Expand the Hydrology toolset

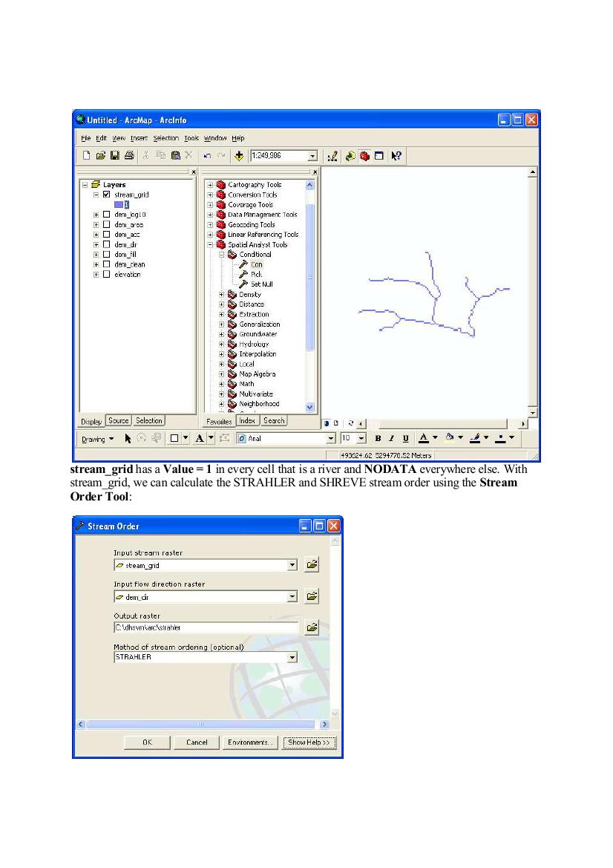pos(221,345)
